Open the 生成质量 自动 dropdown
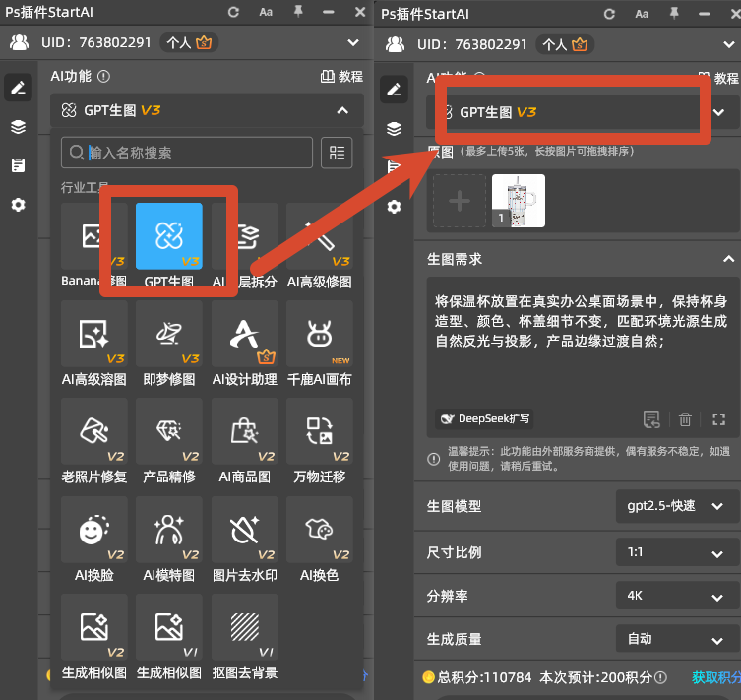741x700 pixels. (677, 639)
